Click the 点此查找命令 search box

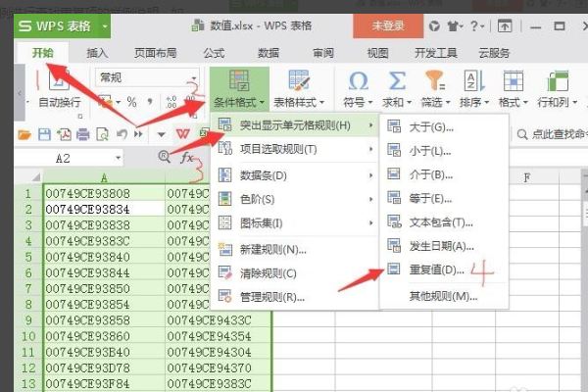coord(552,134)
